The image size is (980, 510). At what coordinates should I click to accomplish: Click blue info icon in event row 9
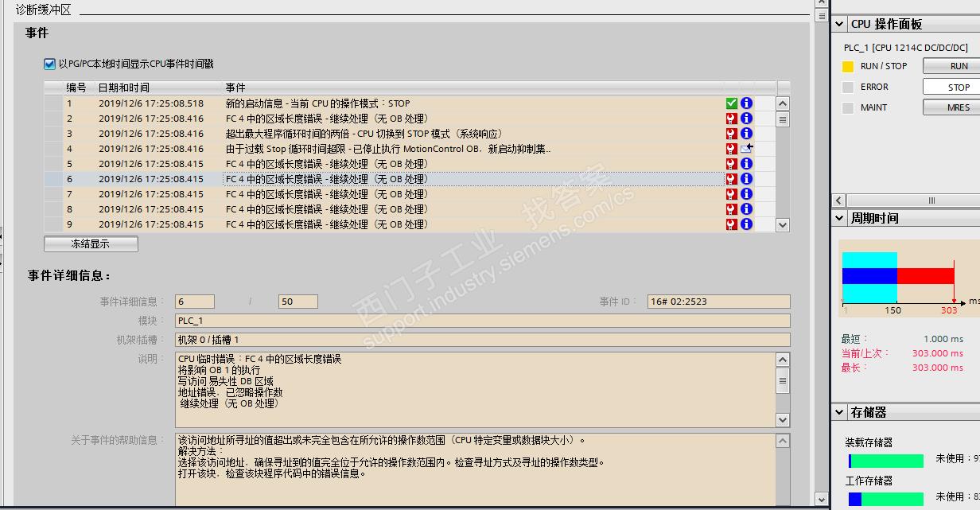click(x=746, y=224)
